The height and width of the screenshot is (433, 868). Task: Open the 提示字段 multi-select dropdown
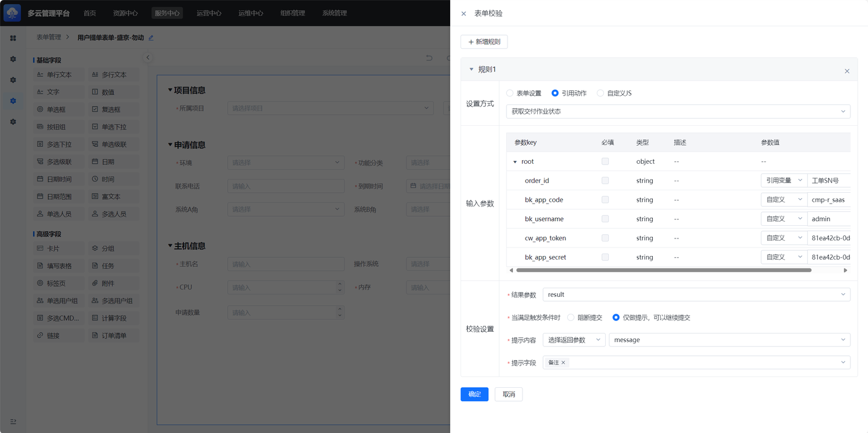696,363
